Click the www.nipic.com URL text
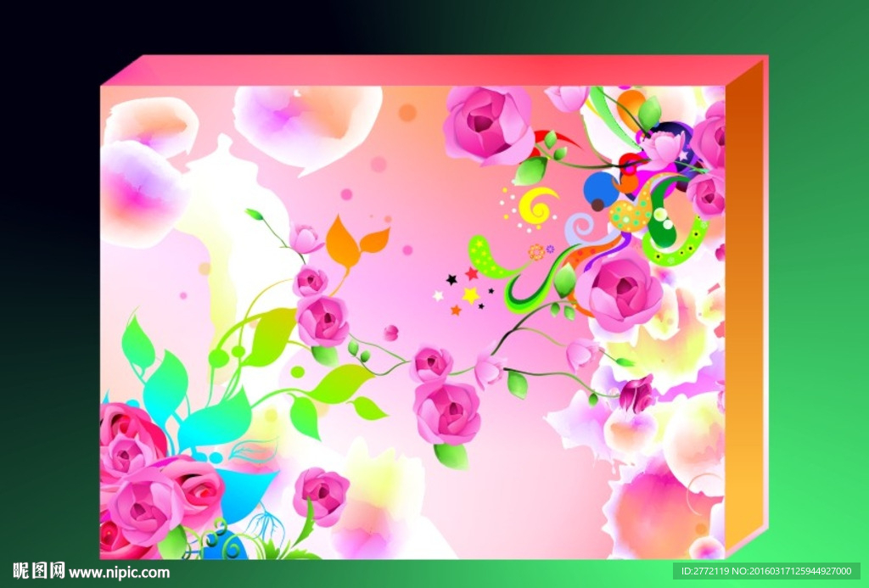The height and width of the screenshot is (588, 869). [119, 572]
